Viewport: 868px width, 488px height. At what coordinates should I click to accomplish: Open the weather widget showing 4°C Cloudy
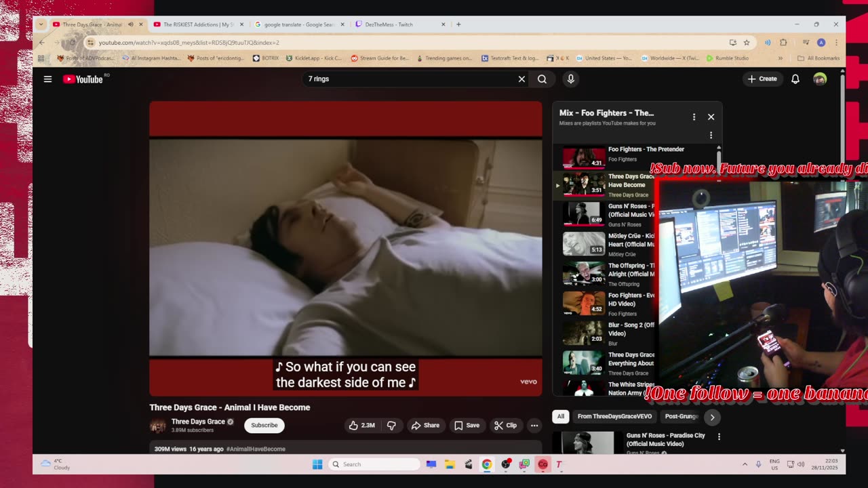point(56,464)
